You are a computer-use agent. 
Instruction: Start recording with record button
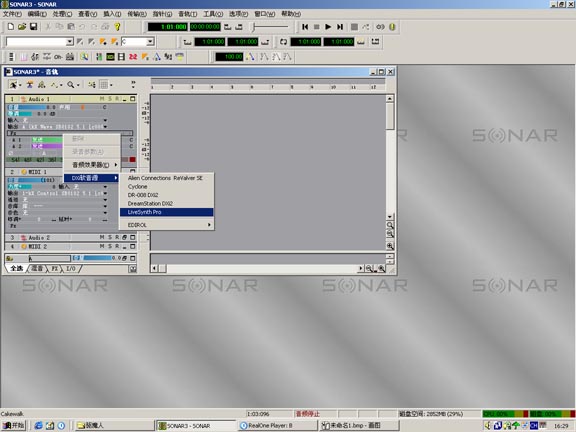tap(354, 27)
